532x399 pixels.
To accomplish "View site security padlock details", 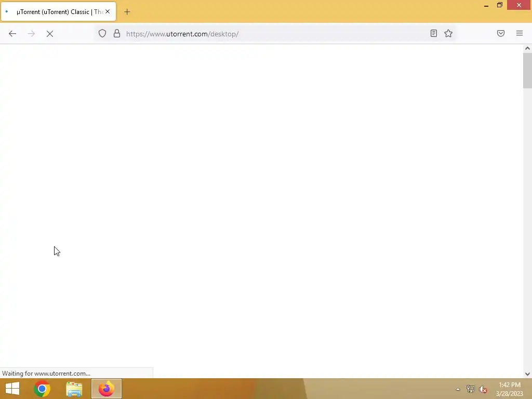I will pyautogui.click(x=117, y=33).
